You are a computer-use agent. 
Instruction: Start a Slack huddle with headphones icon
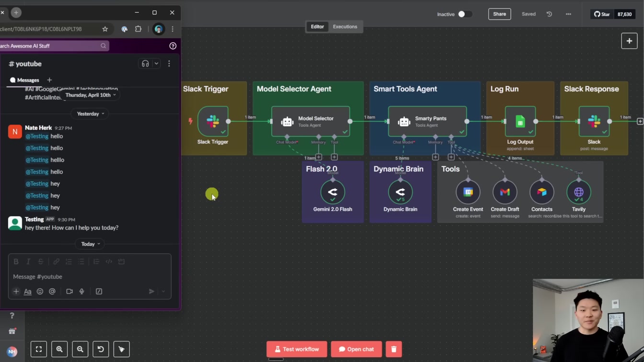[145, 64]
